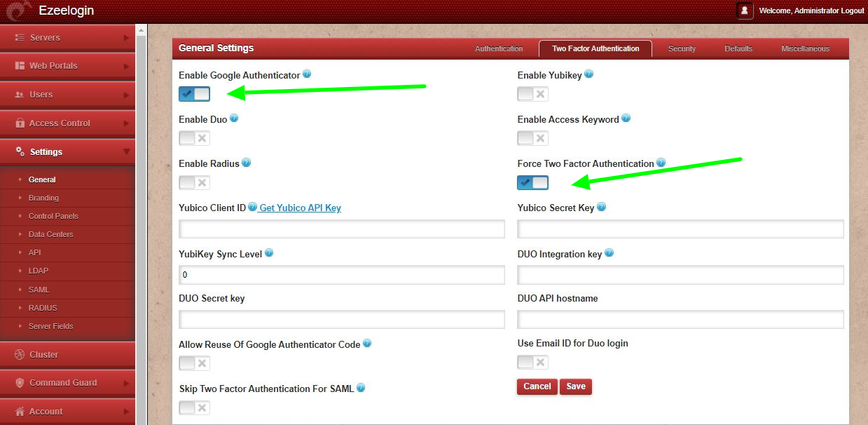The width and height of the screenshot is (868, 425).
Task: Click the Users people icon
Action: tap(20, 95)
